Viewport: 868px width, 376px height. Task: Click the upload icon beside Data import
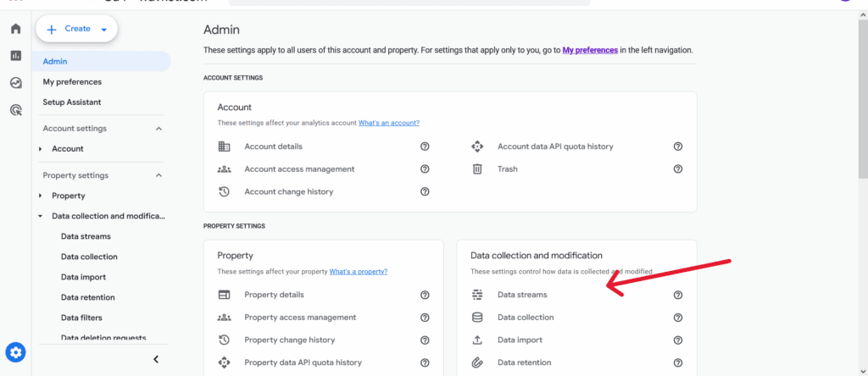477,340
